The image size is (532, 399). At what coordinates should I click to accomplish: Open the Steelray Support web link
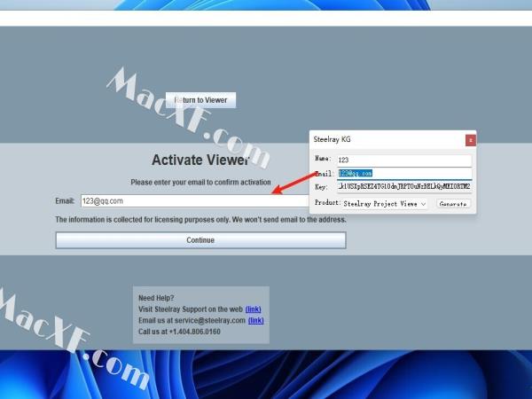click(253, 309)
